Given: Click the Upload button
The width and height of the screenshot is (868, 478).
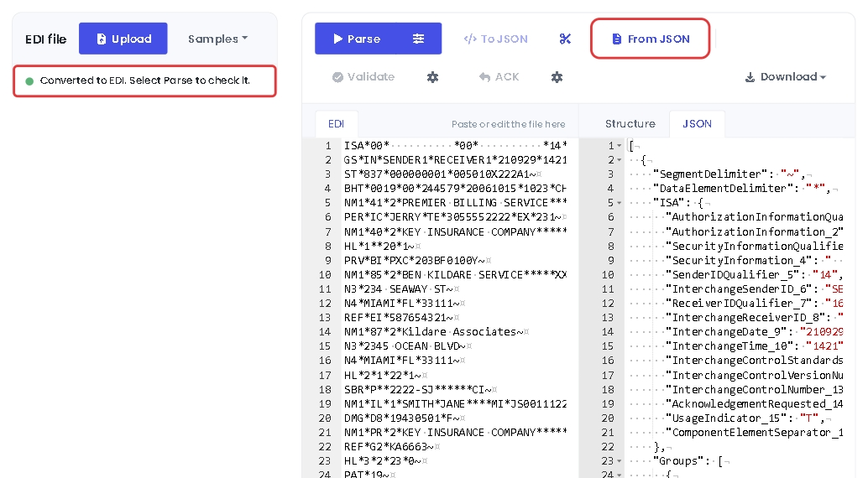Looking at the screenshot, I should (x=123, y=39).
